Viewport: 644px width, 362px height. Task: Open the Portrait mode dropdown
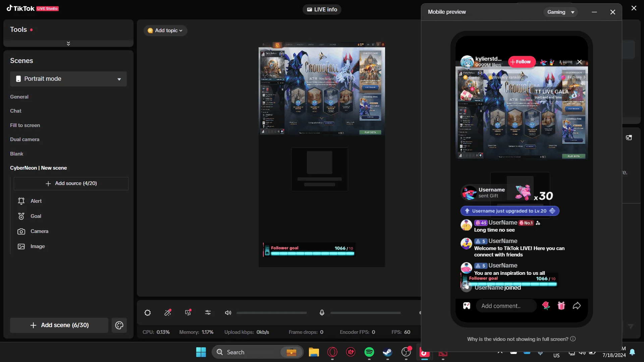click(68, 79)
